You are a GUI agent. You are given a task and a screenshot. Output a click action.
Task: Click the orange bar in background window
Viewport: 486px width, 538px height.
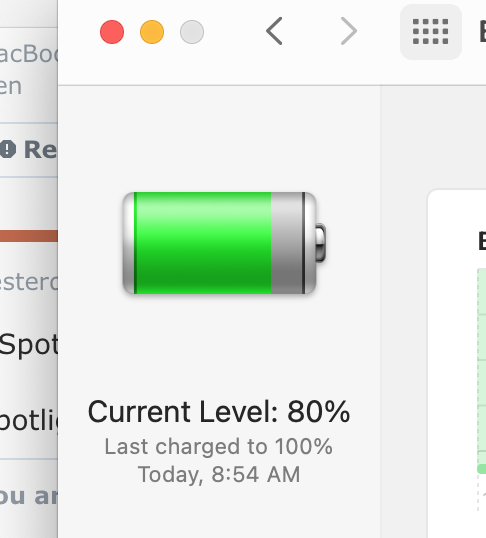pos(29,236)
